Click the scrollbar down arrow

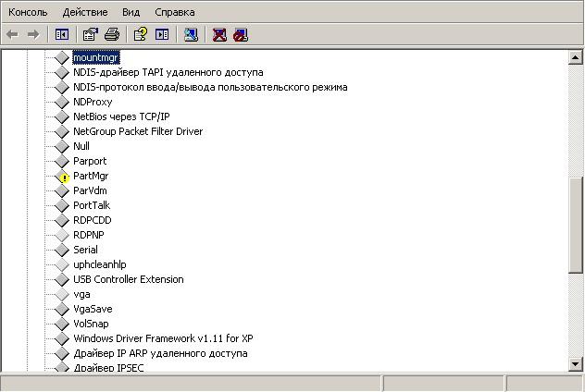point(576,364)
